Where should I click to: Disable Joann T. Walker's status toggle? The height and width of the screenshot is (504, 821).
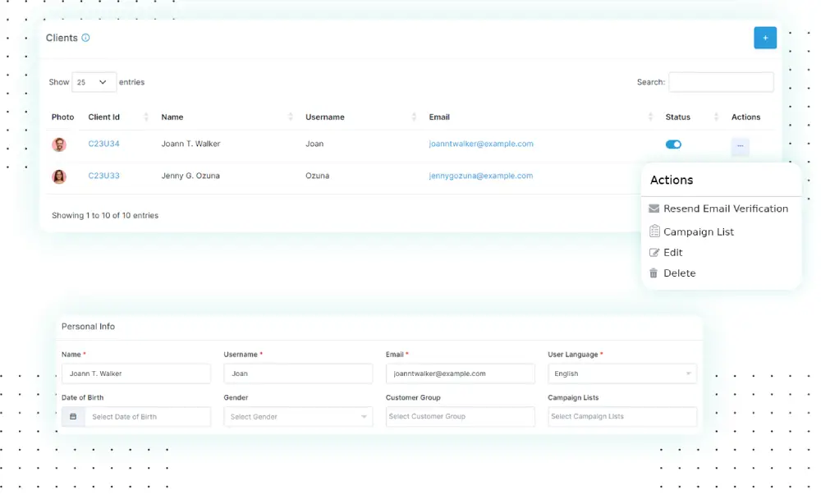click(673, 144)
